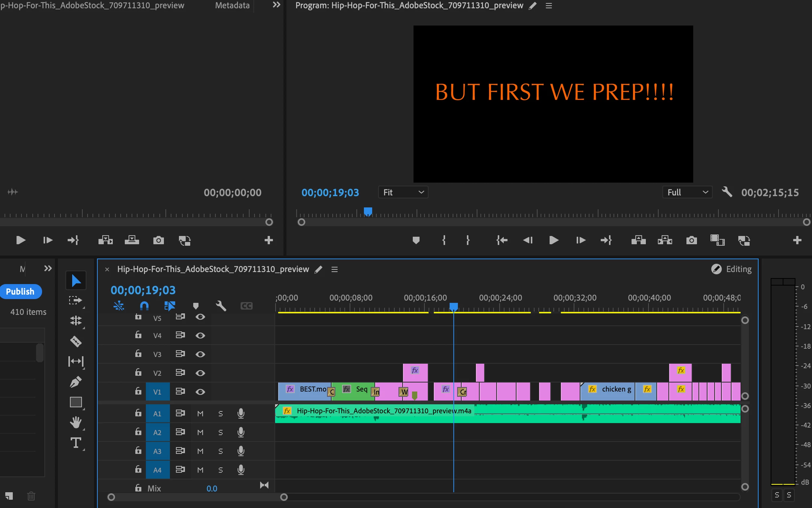Open the Full playback resolution dropdown
Screen dimensions: 812x508
pos(687,192)
